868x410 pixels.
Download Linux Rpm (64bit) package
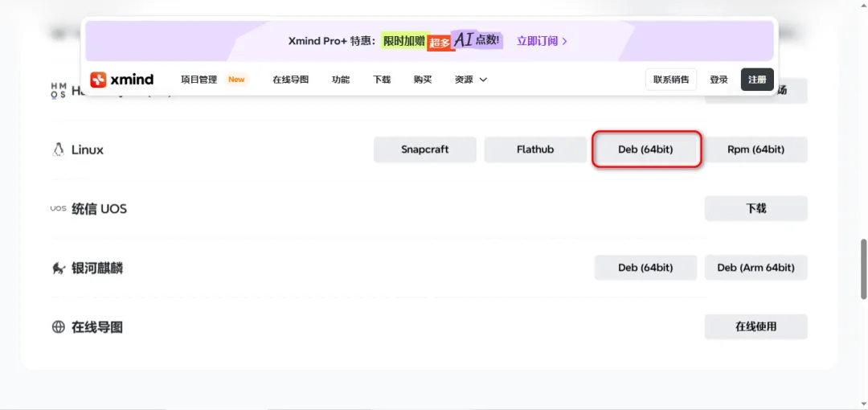pos(755,150)
